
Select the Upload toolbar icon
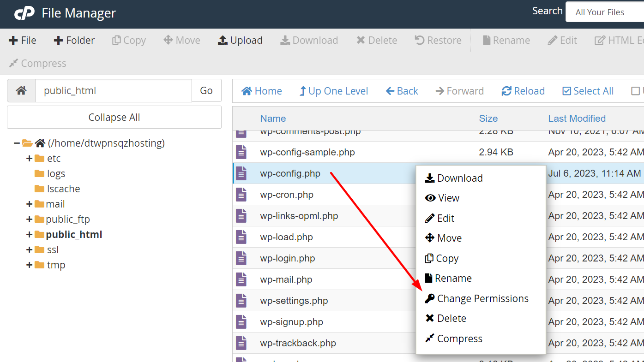[x=240, y=40]
